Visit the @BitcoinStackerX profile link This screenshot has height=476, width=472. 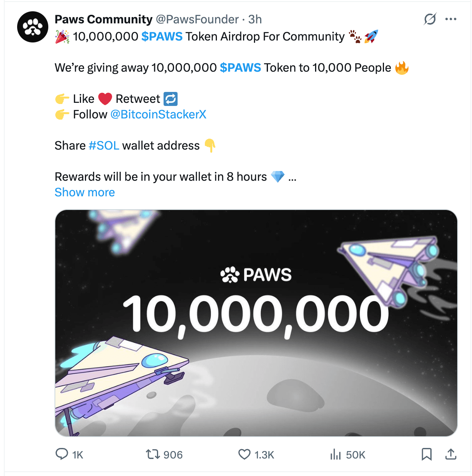(x=158, y=114)
